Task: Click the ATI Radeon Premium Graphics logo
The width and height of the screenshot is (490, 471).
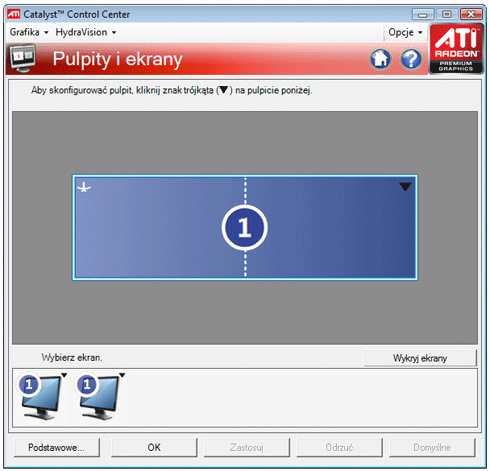Action: pos(456,49)
